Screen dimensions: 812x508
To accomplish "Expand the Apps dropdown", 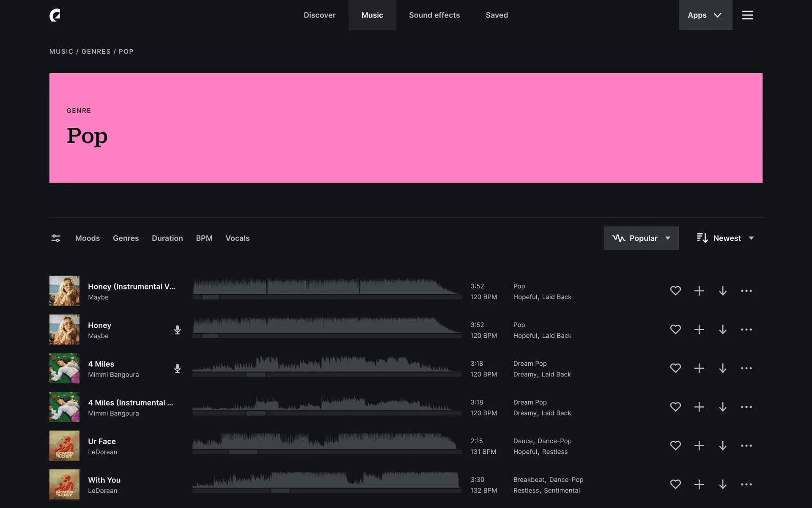I will coord(705,15).
